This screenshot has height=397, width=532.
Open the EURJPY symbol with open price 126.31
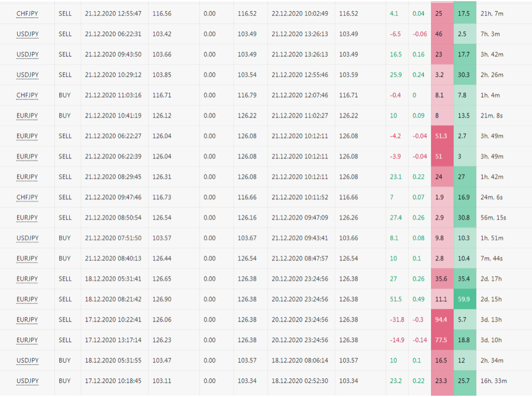click(27, 177)
